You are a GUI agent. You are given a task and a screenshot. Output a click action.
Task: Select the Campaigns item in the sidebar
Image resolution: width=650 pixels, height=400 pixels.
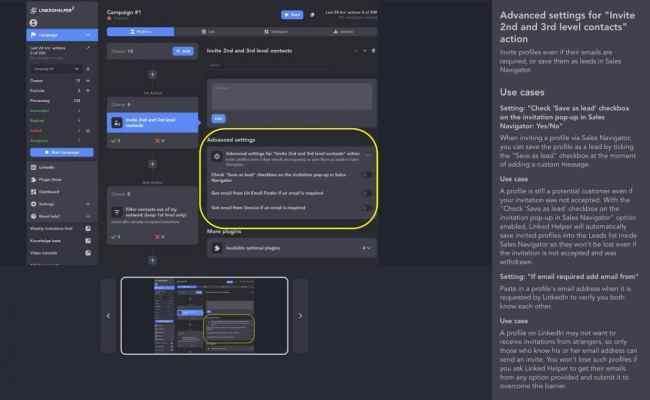62,35
